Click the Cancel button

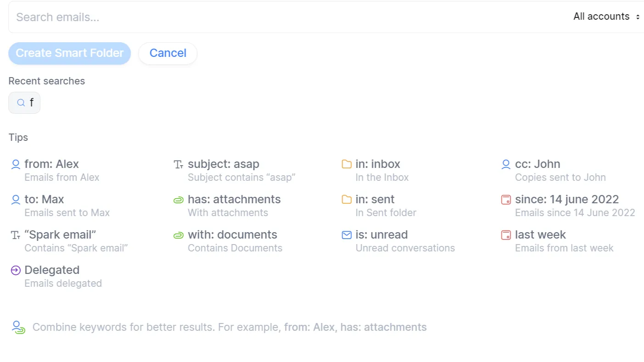(168, 53)
